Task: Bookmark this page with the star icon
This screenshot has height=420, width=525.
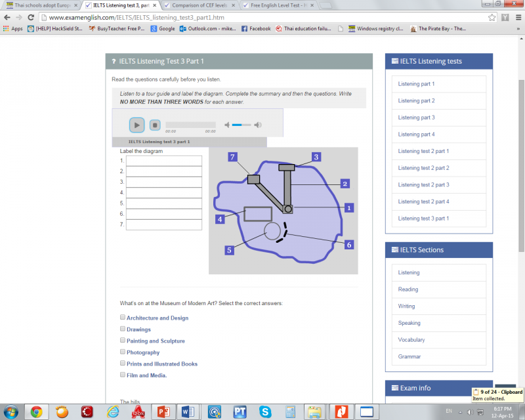Action: click(492, 17)
